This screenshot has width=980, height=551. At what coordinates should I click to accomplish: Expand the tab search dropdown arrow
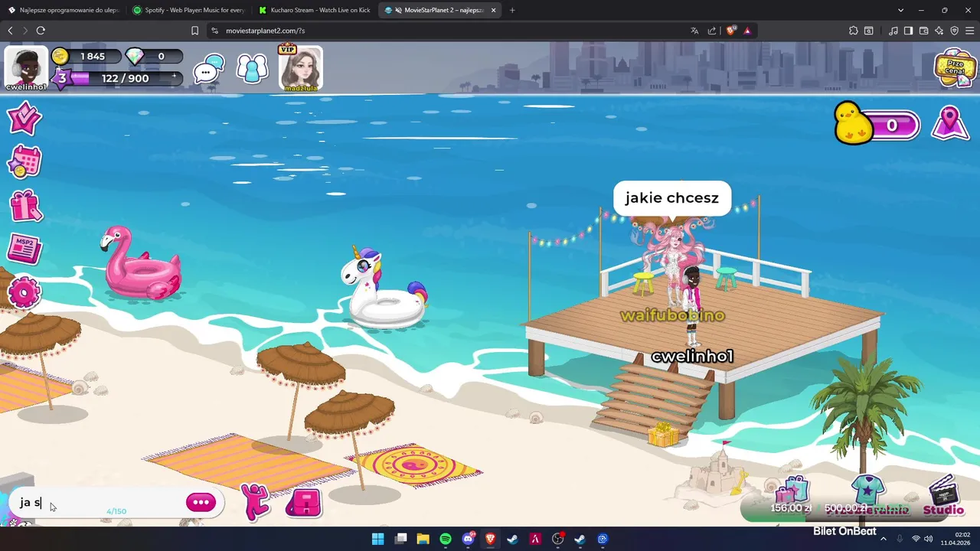pyautogui.click(x=900, y=10)
